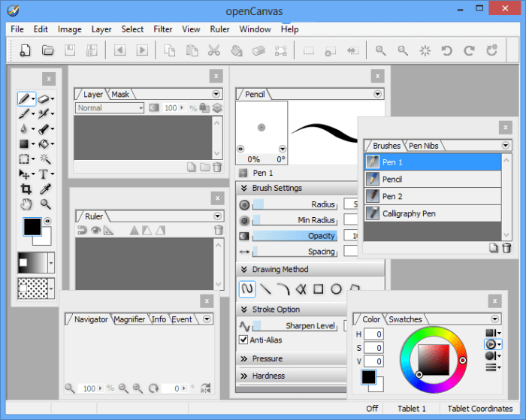Image resolution: width=526 pixels, height=420 pixels.
Task: Click the Cut scissors icon in toolbar
Action: pyautogui.click(x=213, y=50)
